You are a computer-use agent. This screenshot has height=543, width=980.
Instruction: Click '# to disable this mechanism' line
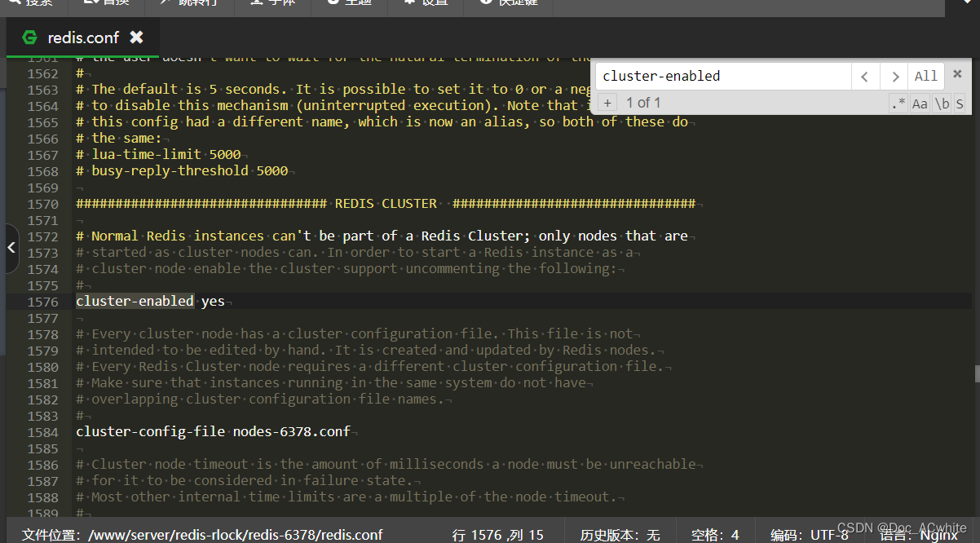tap(334, 106)
